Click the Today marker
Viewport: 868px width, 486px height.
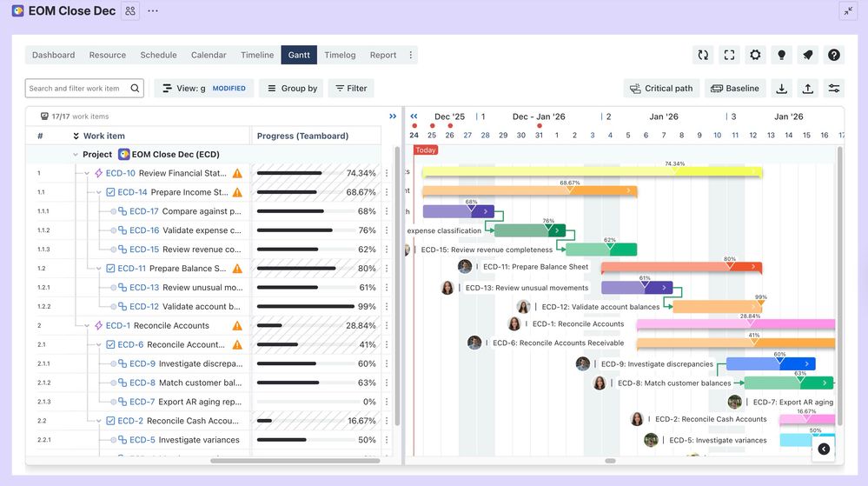click(426, 150)
